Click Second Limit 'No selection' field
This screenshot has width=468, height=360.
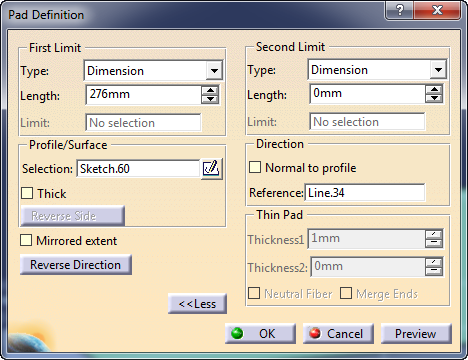point(368,122)
